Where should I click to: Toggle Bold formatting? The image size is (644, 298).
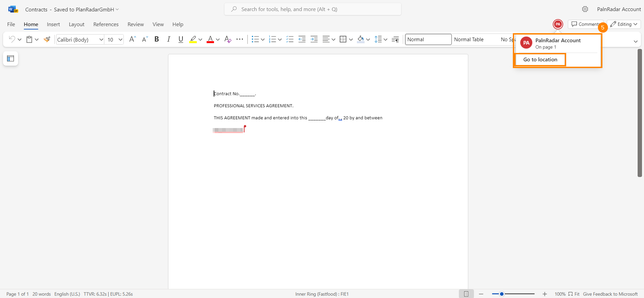click(x=157, y=40)
